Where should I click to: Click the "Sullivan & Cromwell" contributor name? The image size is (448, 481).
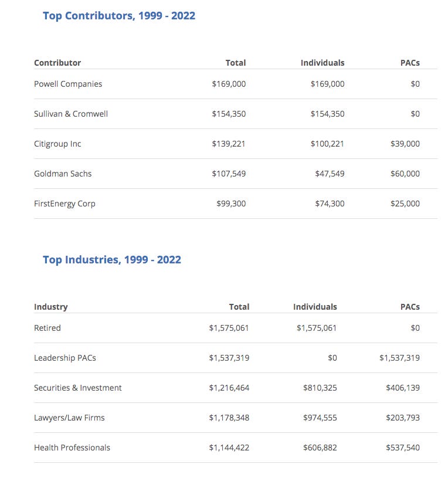71,114
